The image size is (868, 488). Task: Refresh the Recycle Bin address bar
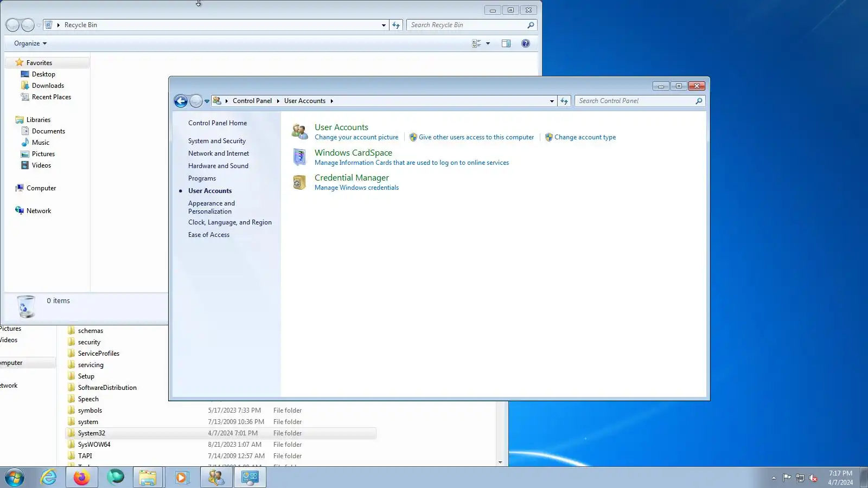396,25
